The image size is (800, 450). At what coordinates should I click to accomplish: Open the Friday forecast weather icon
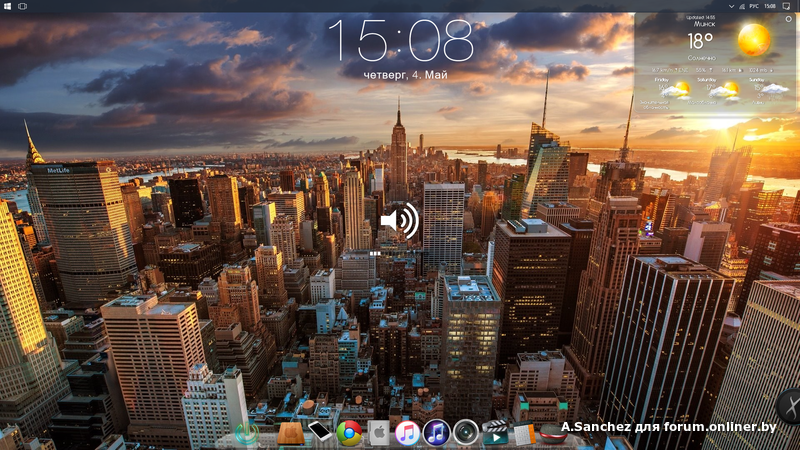678,90
